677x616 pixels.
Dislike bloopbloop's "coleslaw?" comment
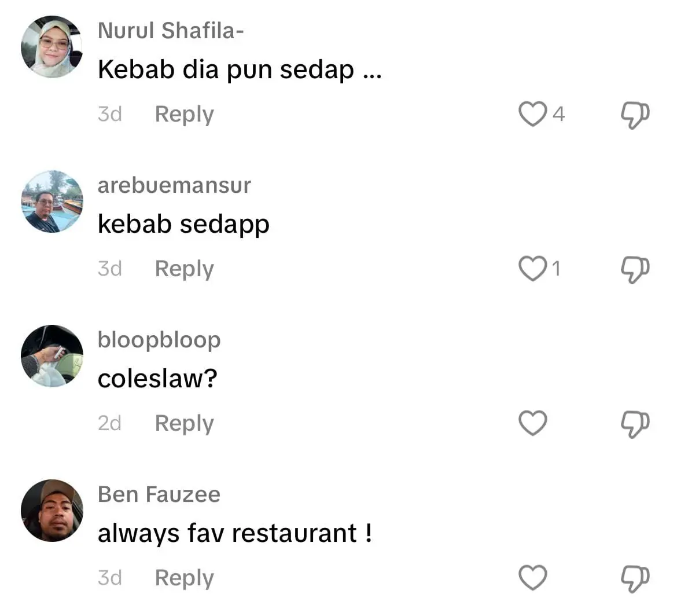(635, 424)
